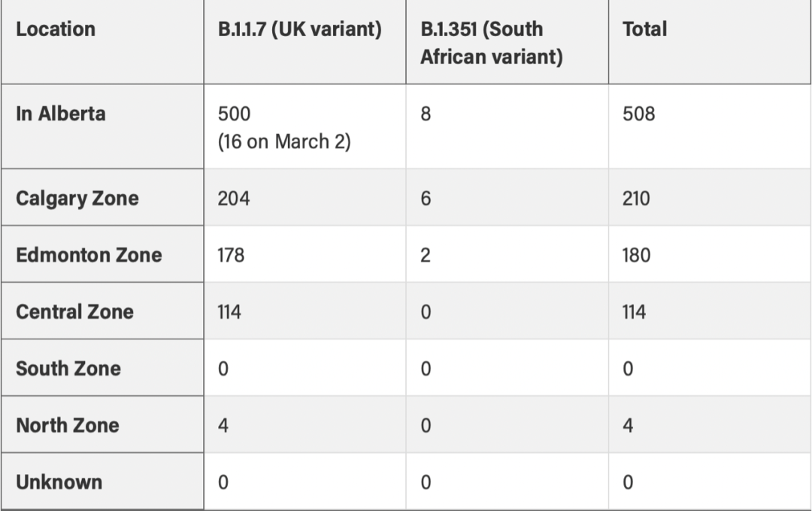Click the In Alberta South African variant value 8
The image size is (812, 511).
[x=426, y=114]
